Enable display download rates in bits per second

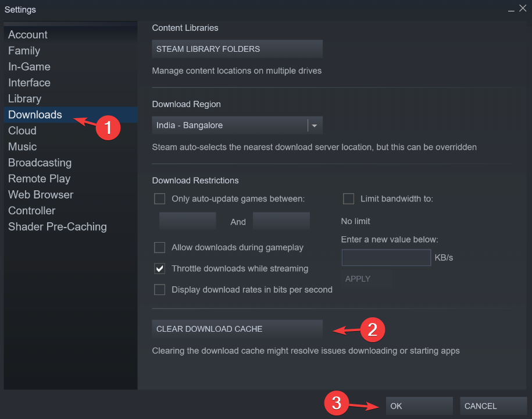pyautogui.click(x=159, y=290)
